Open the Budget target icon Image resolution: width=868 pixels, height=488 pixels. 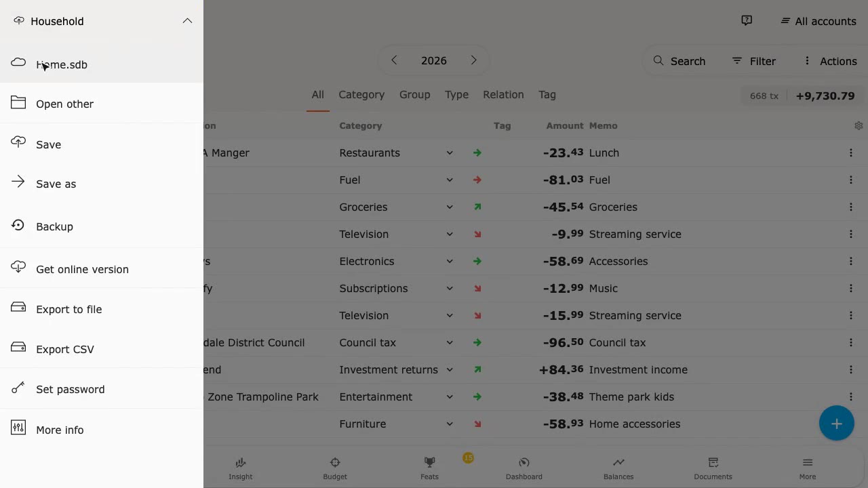tap(335, 462)
